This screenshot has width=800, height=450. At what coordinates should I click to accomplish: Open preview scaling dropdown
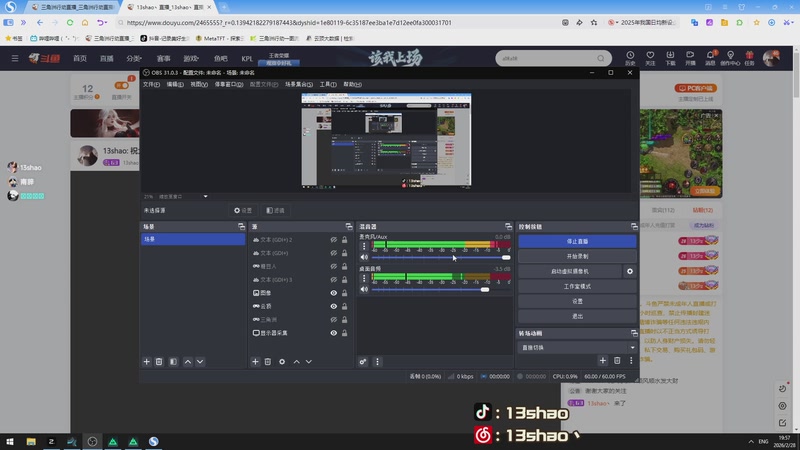click(x=206, y=196)
